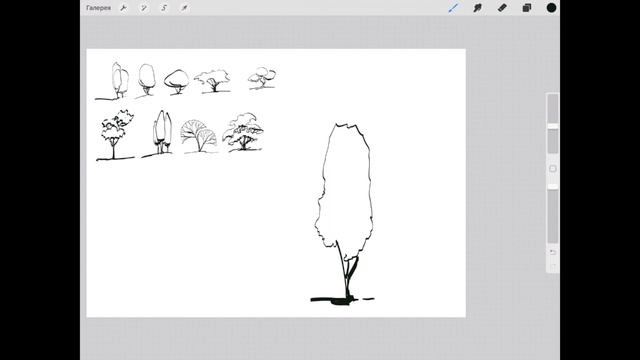This screenshot has width=640, height=360.
Task: Click the fan-shaped tree sketch
Action: 199,136
